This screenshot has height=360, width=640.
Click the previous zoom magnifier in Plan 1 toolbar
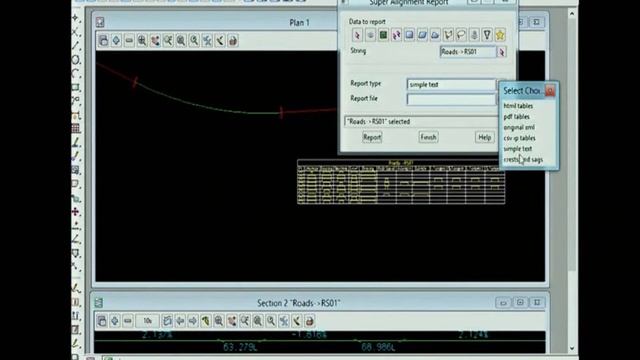(x=194, y=40)
